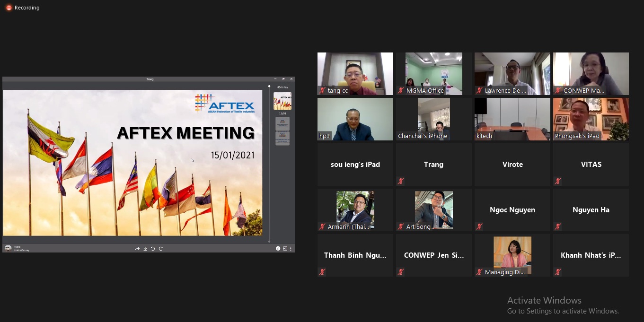The height and width of the screenshot is (322, 644).
Task: Click muted mic icon on Trang tile
Action: [401, 181]
